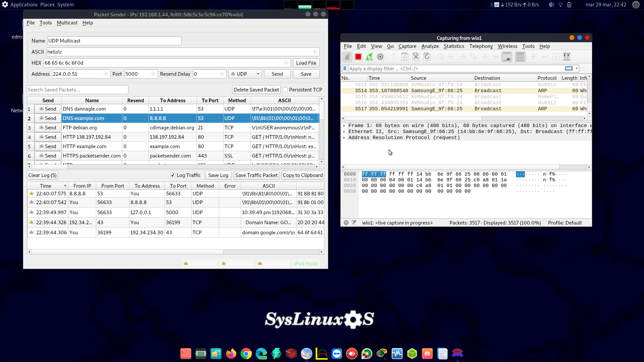The height and width of the screenshot is (362, 644).
Task: Stop capturing packets in Wireshark
Action: coord(358,57)
